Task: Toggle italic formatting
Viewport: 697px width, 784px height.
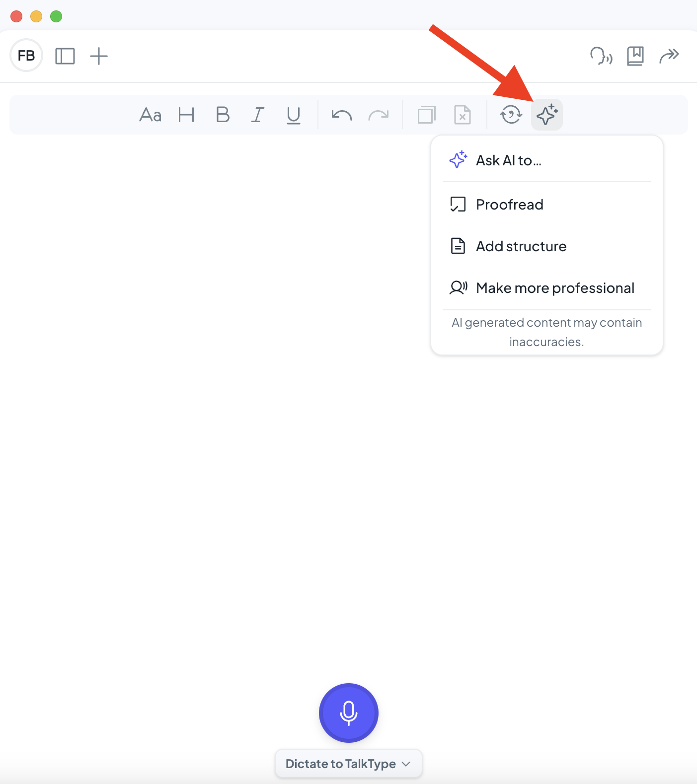Action: point(257,115)
